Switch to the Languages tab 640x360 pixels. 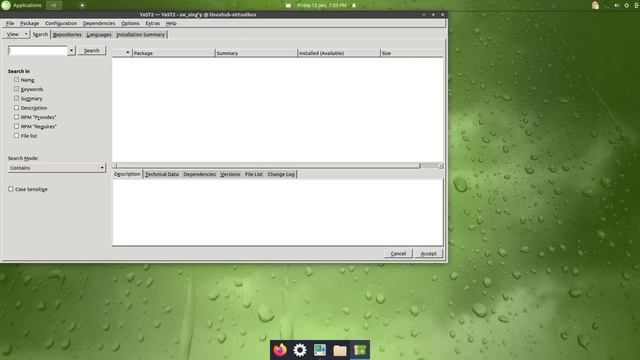click(99, 35)
